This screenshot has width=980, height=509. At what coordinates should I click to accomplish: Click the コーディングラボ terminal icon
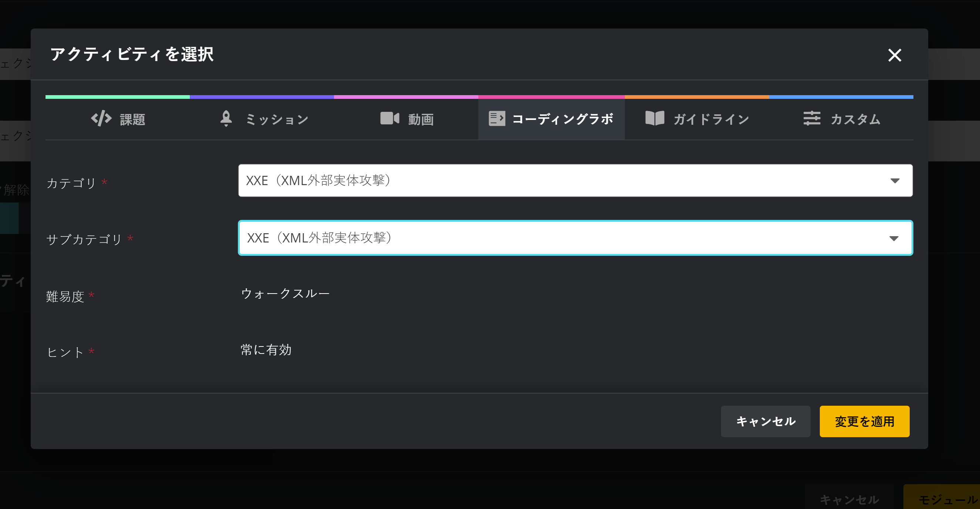pyautogui.click(x=497, y=118)
